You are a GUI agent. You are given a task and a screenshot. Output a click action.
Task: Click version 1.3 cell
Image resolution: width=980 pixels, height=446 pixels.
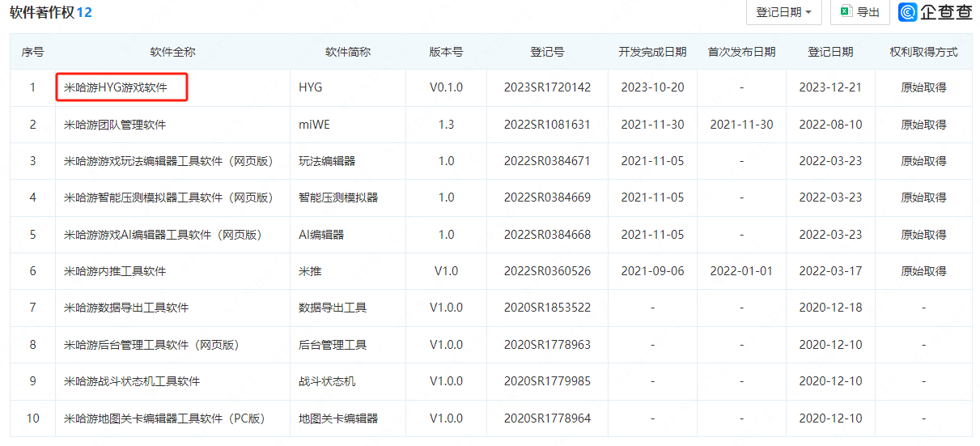click(446, 125)
